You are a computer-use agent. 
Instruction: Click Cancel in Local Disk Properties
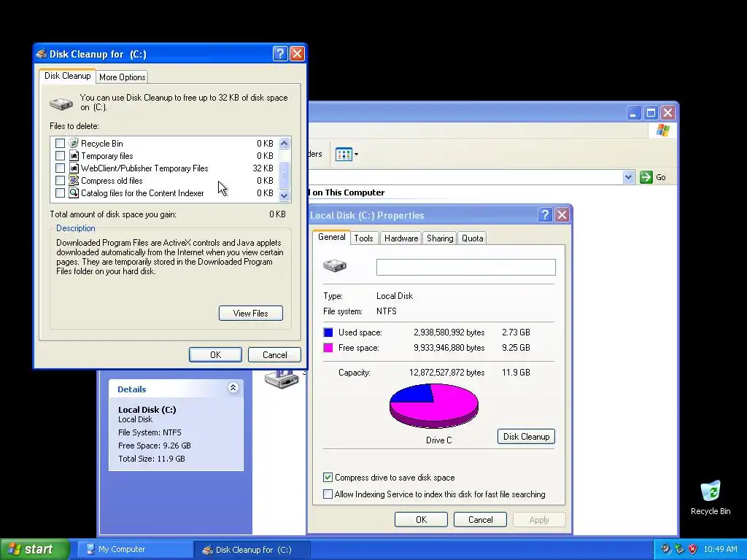[x=480, y=519]
